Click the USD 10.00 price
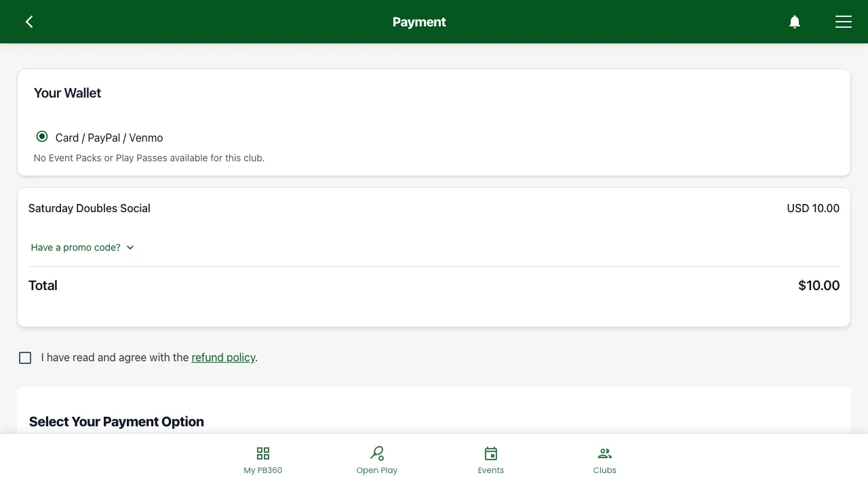 tap(813, 208)
